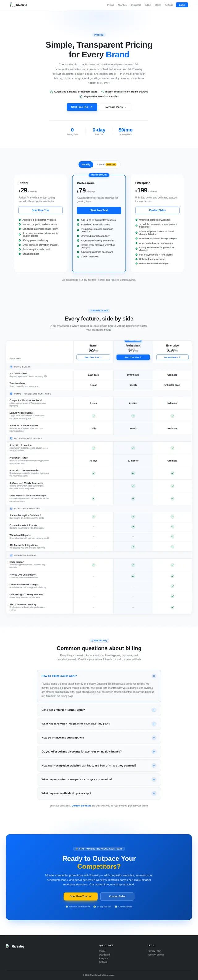Click the Support & Success people icon
The height and width of the screenshot is (980, 198).
coord(11,555)
